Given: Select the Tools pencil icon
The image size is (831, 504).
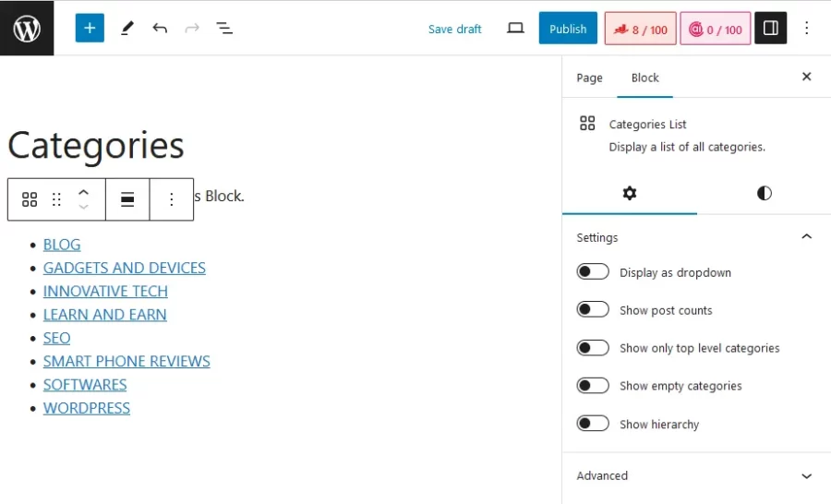Looking at the screenshot, I should [127, 28].
